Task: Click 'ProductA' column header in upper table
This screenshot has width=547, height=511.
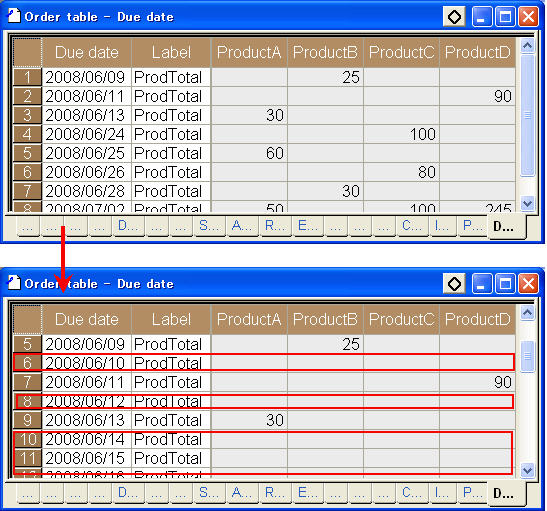Action: pyautogui.click(x=249, y=53)
